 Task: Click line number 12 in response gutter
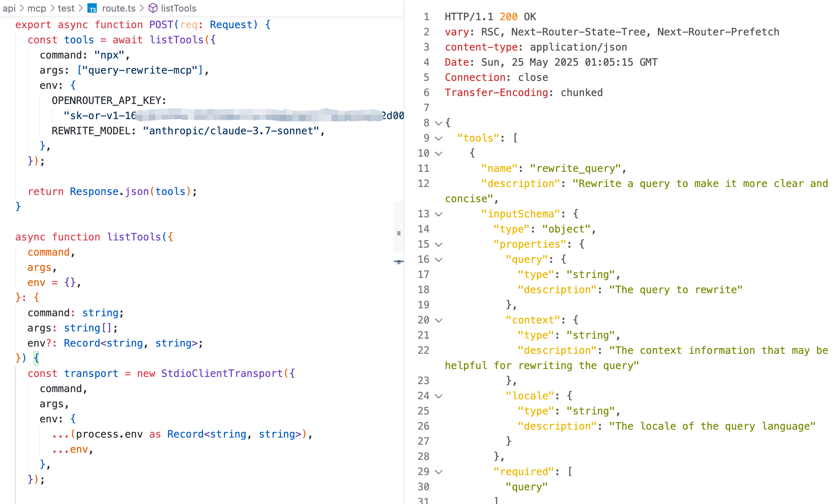tap(423, 184)
